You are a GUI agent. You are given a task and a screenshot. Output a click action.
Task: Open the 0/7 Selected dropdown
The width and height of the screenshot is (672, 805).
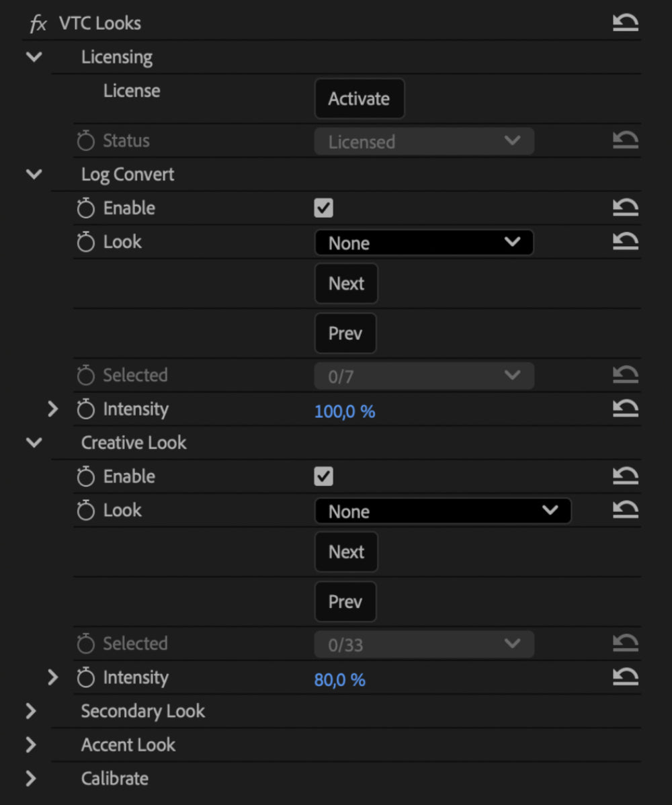click(424, 376)
